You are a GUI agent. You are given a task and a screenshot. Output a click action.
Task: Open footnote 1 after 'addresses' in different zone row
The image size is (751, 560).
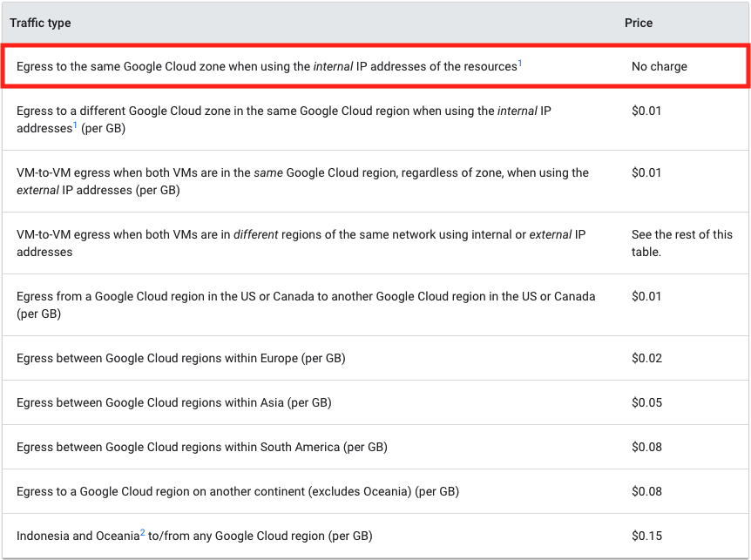click(x=75, y=125)
